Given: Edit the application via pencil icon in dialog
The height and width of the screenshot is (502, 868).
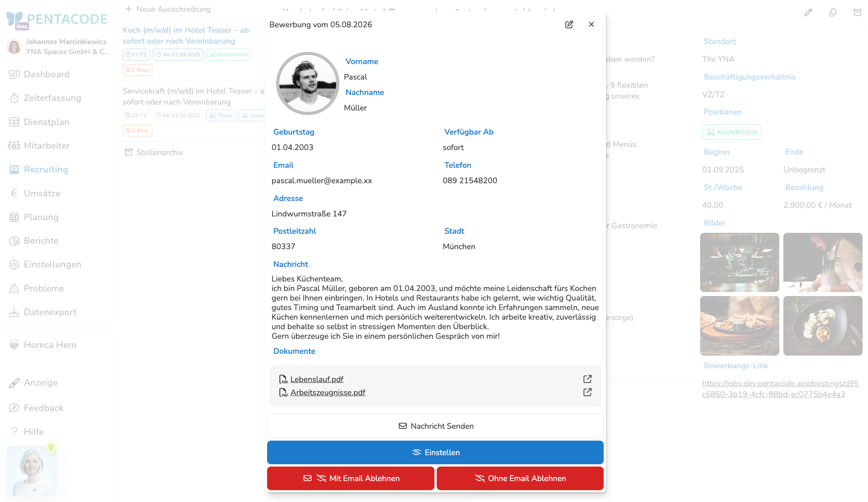Looking at the screenshot, I should [569, 25].
